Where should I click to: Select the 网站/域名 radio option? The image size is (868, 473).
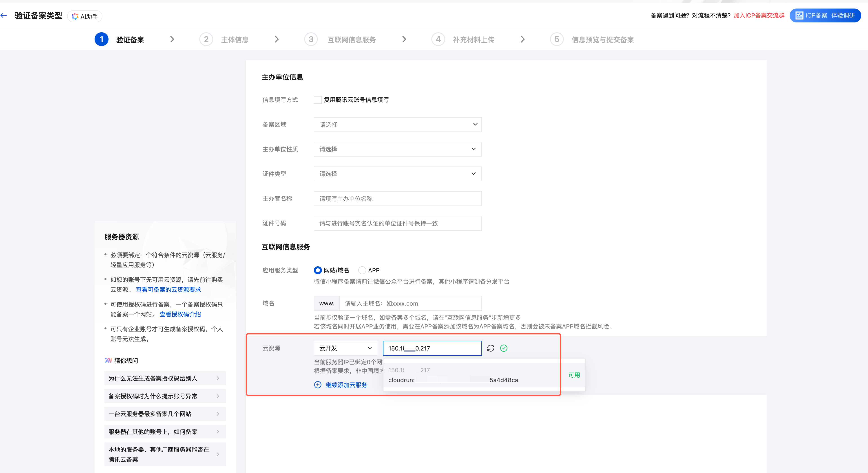tap(317, 270)
